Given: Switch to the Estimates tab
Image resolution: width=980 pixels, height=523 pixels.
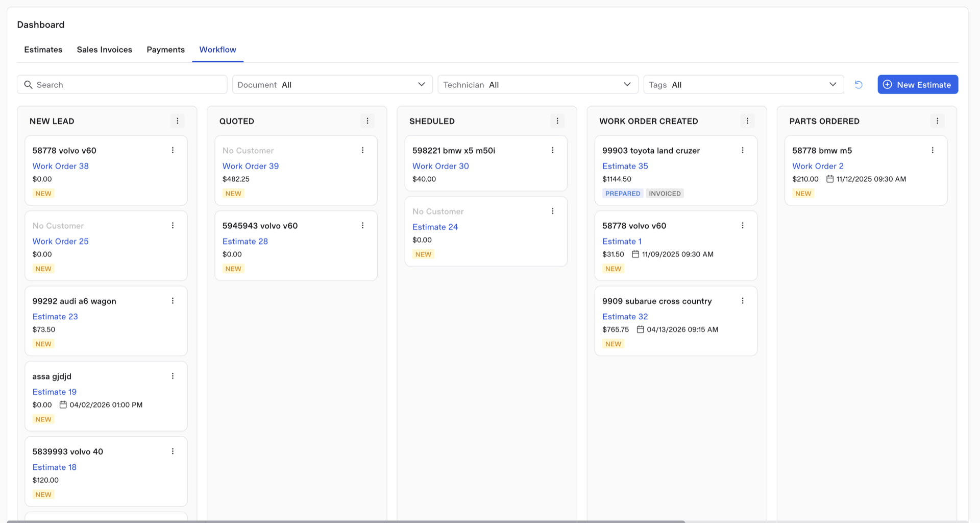Looking at the screenshot, I should [43, 50].
